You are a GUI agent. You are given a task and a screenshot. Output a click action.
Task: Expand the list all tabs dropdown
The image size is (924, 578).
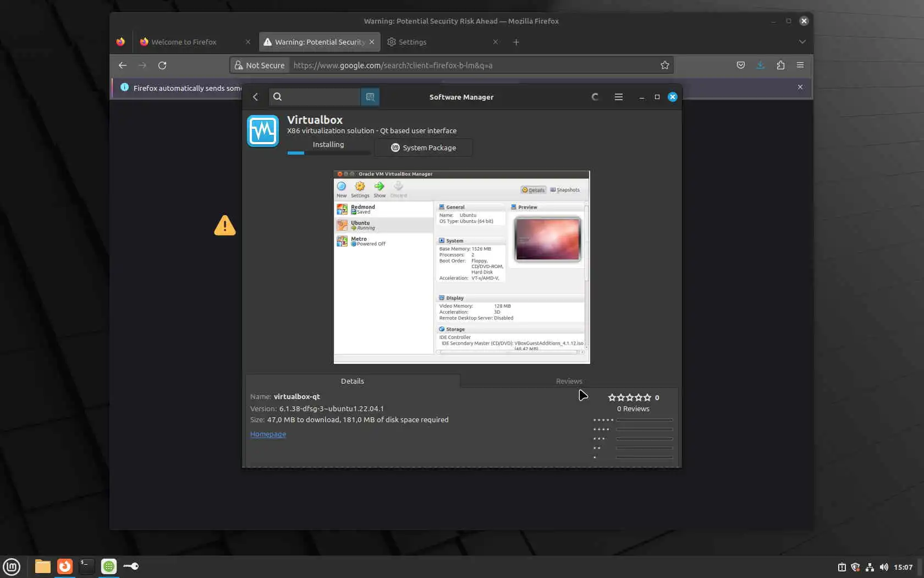pos(802,42)
